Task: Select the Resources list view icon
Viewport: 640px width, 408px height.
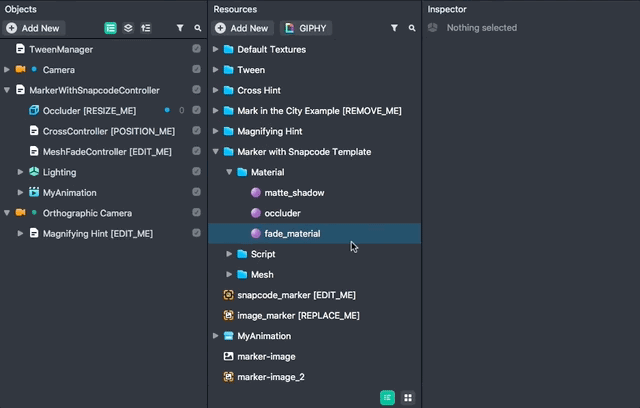Action: coord(387,398)
